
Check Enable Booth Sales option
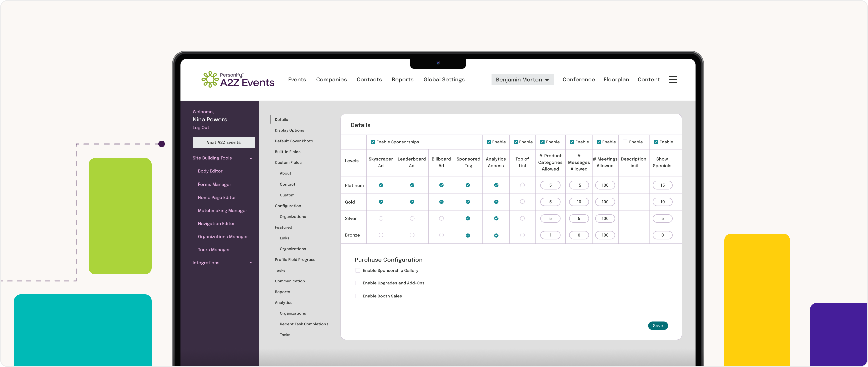358,296
